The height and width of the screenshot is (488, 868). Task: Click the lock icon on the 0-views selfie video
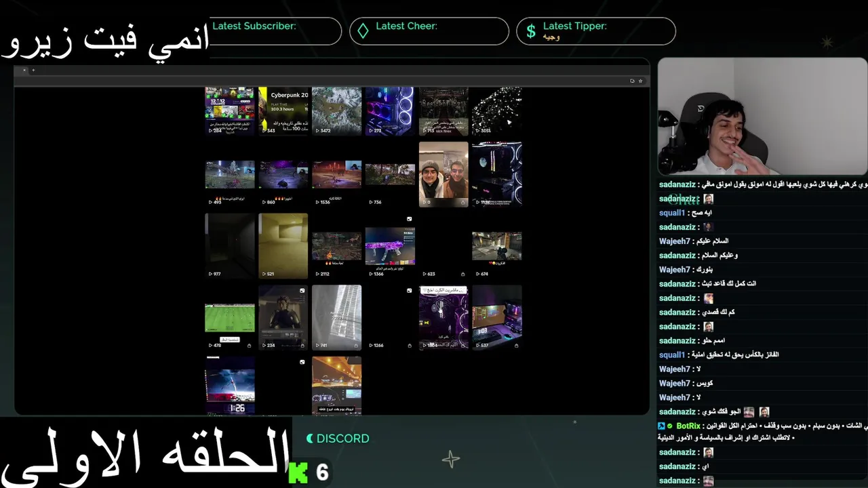click(x=463, y=202)
